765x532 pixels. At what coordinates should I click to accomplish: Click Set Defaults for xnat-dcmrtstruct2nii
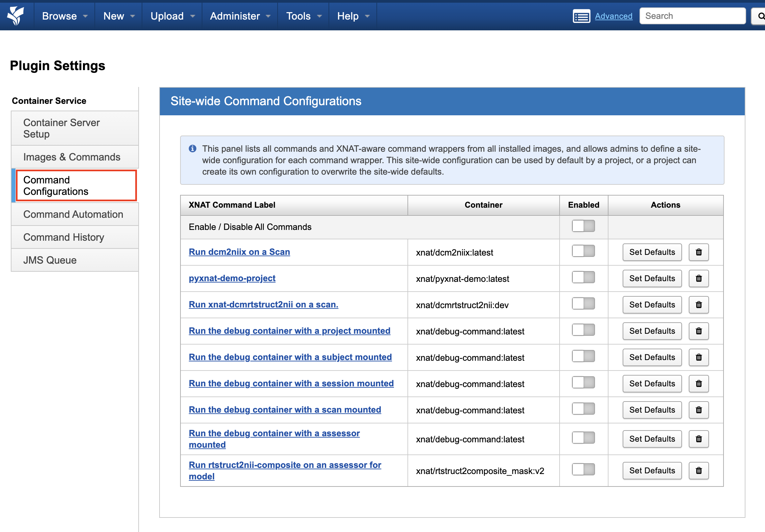tap(652, 305)
